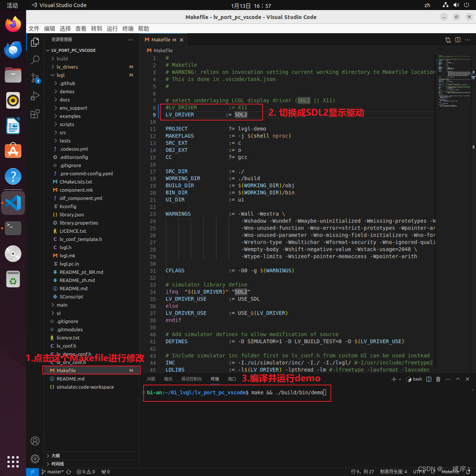Open the Accounts menu icon
Screen dimensions: 476x476
[35, 441]
